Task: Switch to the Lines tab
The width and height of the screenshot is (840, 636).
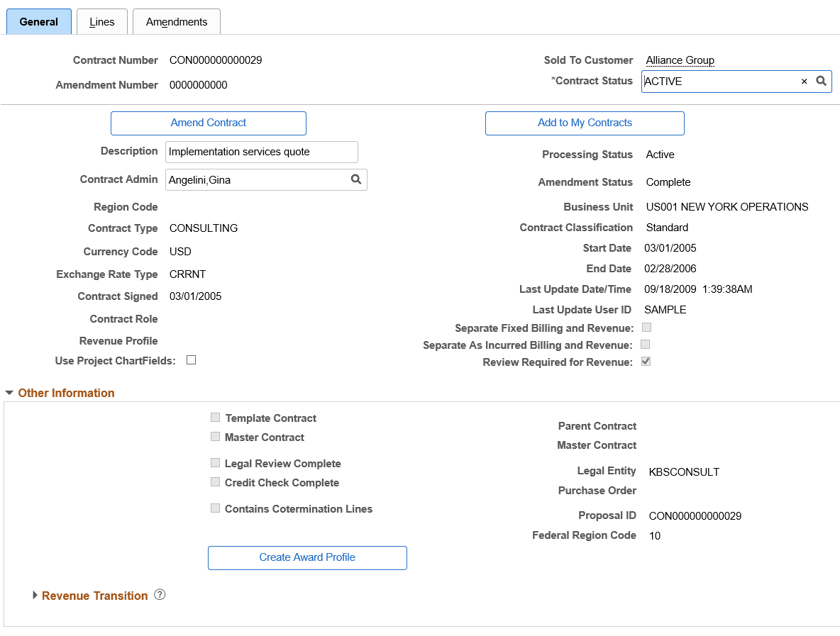Action: [x=101, y=21]
